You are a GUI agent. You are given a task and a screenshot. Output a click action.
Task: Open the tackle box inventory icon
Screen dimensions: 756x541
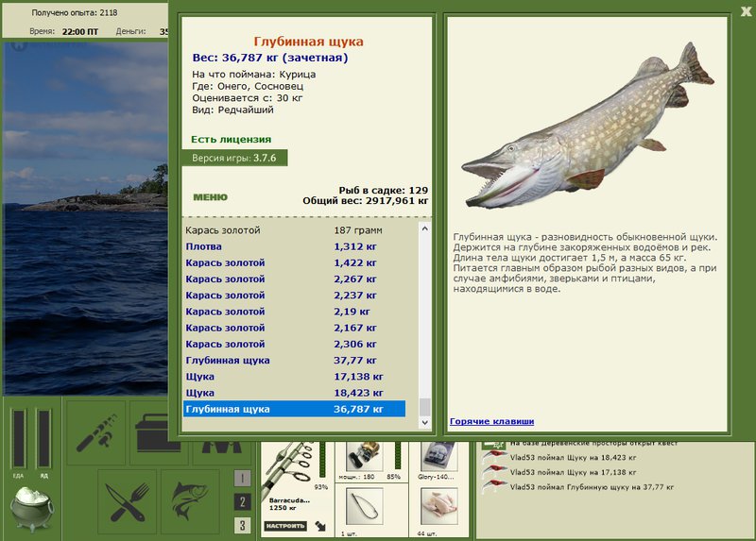tap(158, 432)
